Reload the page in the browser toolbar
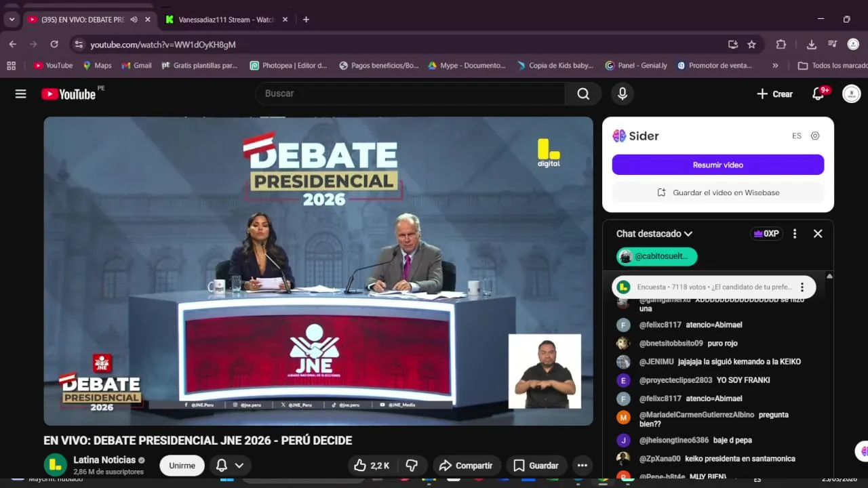This screenshot has width=868, height=488. (54, 44)
